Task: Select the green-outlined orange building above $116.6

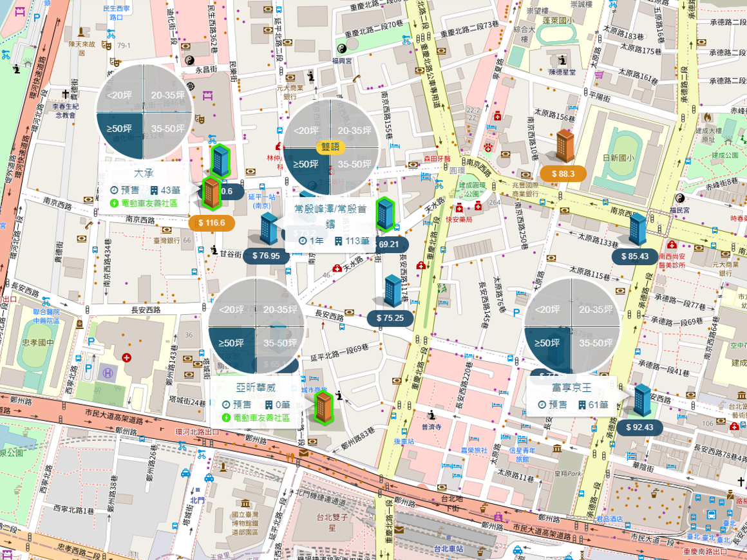Action: (211, 192)
